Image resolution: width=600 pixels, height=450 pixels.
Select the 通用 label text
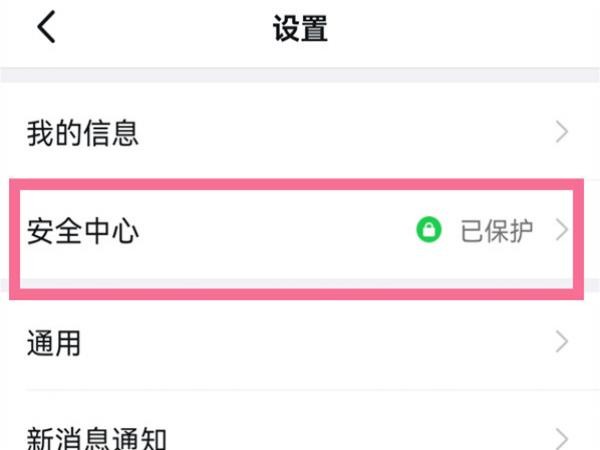click(x=54, y=343)
